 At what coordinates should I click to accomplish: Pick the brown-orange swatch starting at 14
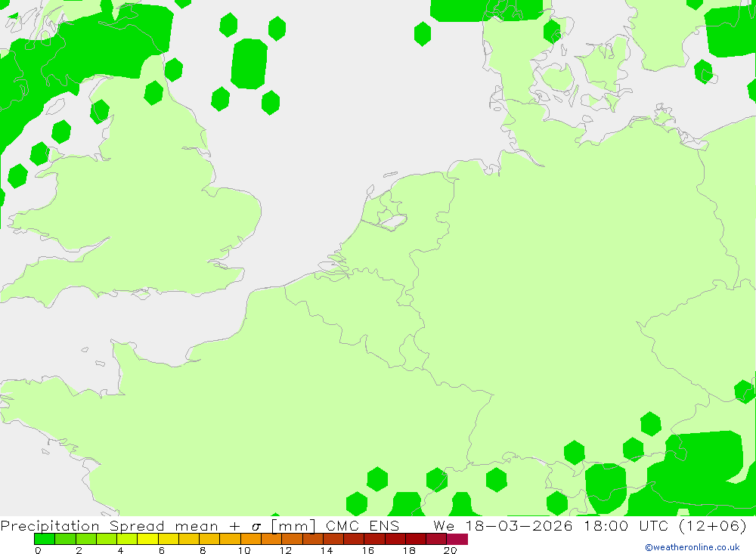[x=333, y=539]
